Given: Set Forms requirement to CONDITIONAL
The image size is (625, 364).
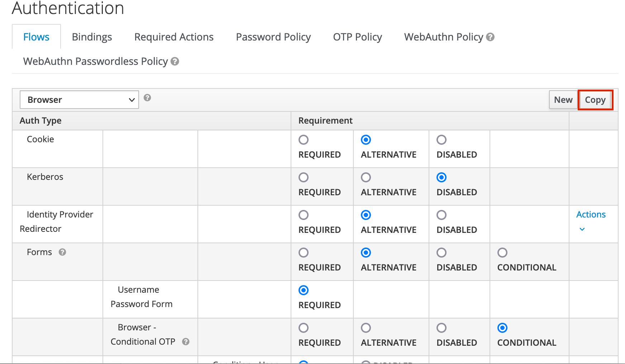Looking at the screenshot, I should (x=502, y=253).
